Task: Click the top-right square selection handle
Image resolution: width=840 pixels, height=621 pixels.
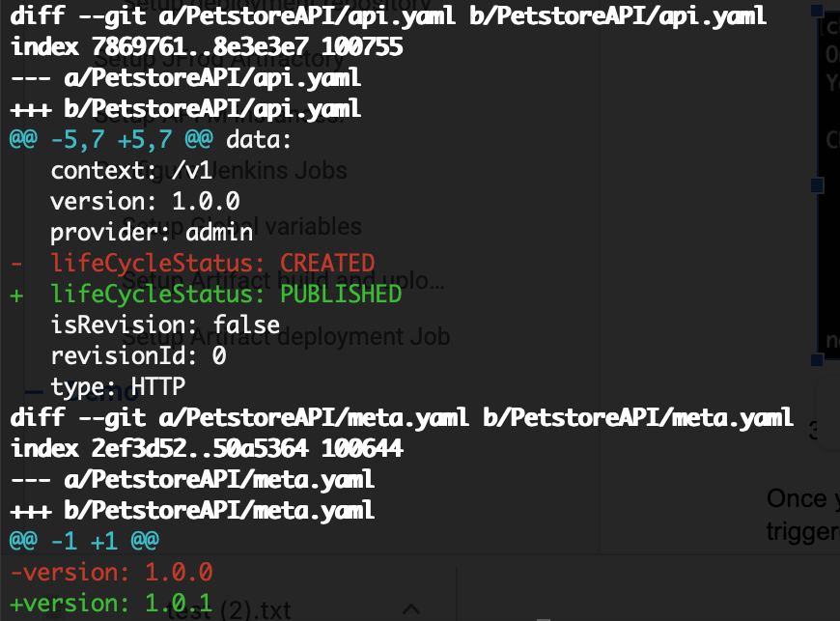Action: click(817, 11)
